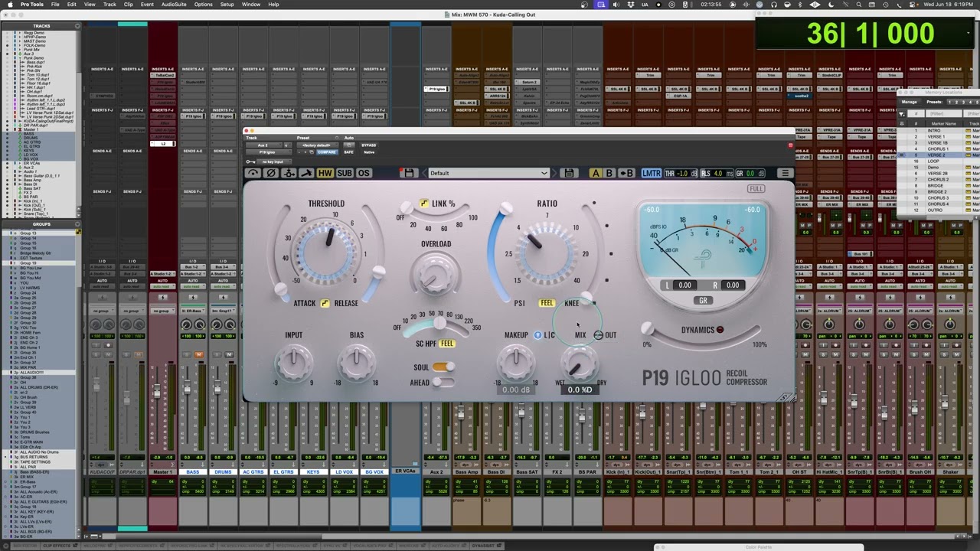Click the RLS 4.0 ms value field
Screen dimensions: 980x551
pyautogui.click(x=717, y=173)
